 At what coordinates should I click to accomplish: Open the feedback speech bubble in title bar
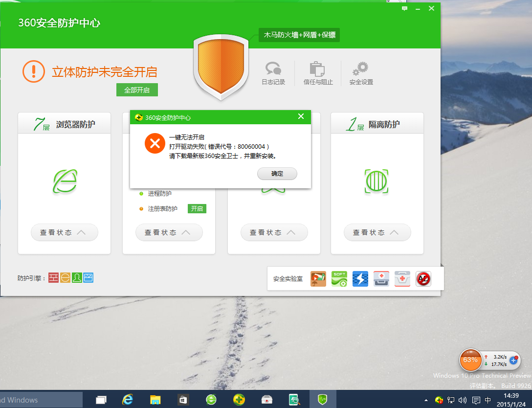click(x=404, y=8)
